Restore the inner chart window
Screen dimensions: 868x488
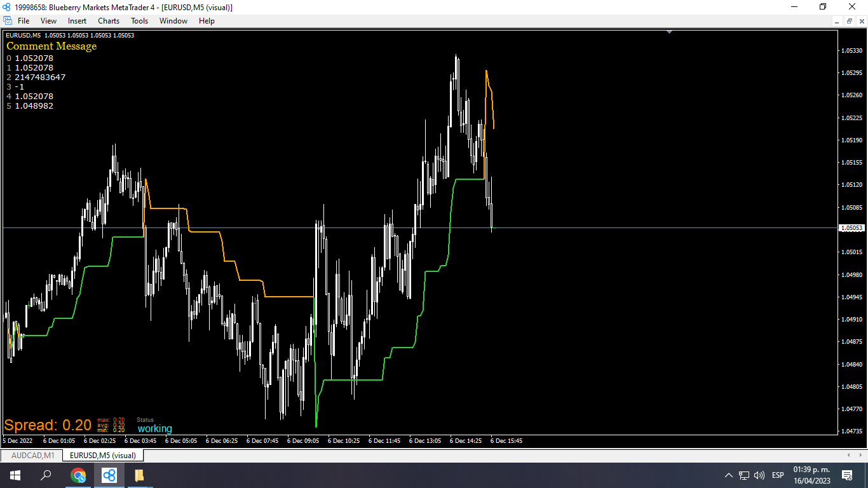849,21
